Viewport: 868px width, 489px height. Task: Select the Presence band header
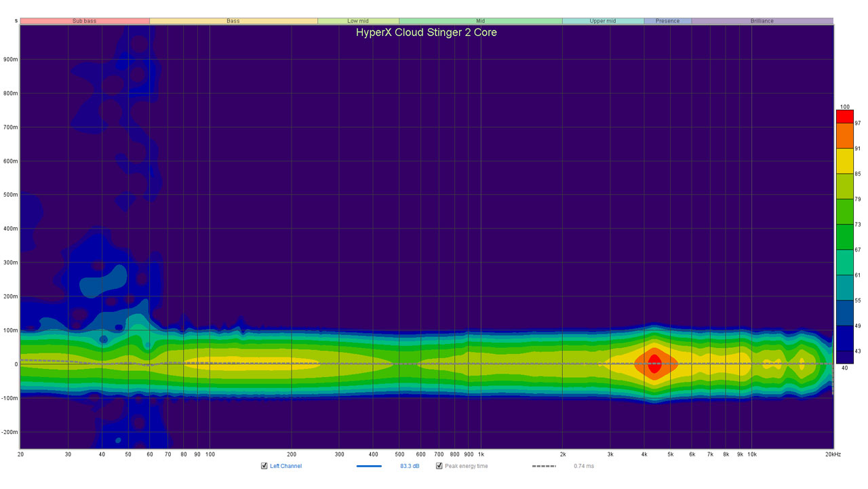667,21
